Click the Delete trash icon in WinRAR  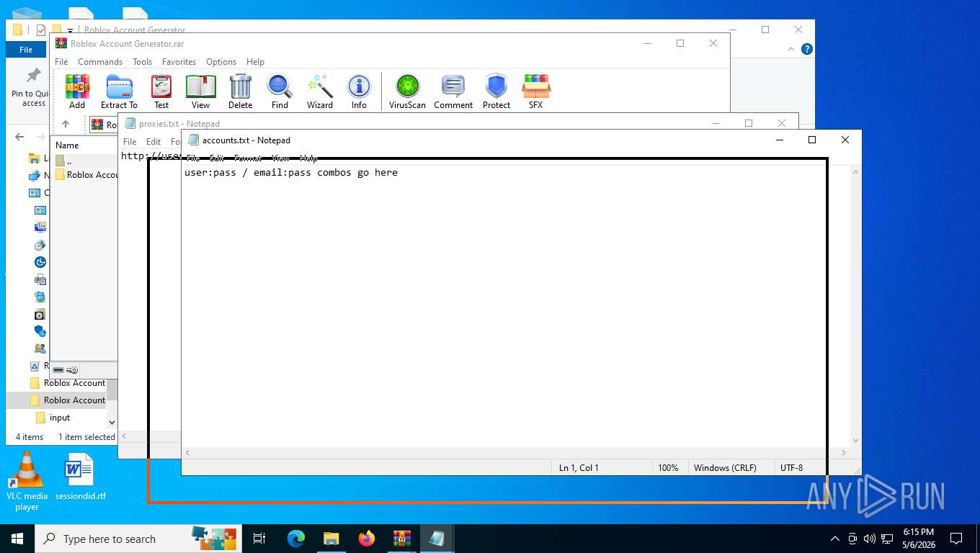point(240,91)
